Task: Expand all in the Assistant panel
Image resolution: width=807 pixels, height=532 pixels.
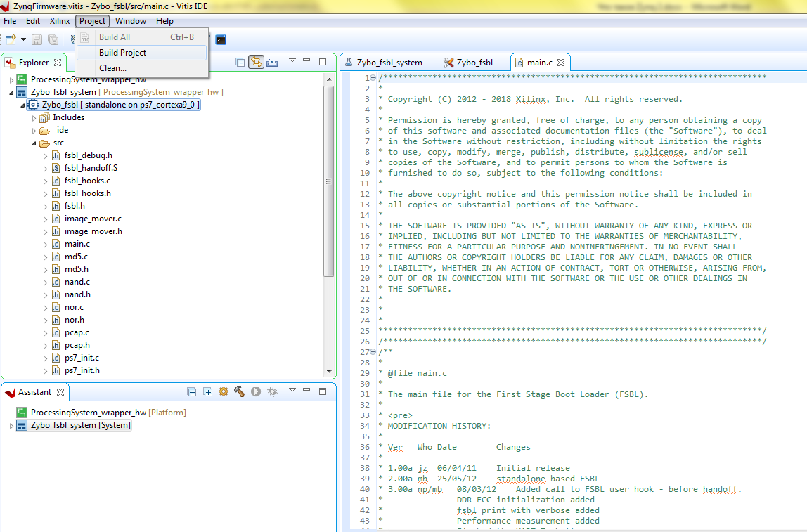Action: (208, 392)
